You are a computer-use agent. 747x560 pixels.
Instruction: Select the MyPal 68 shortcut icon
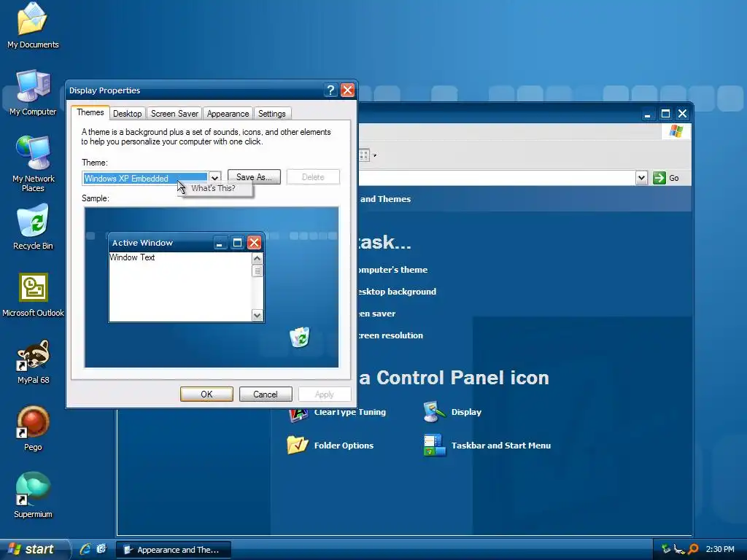pyautogui.click(x=34, y=355)
